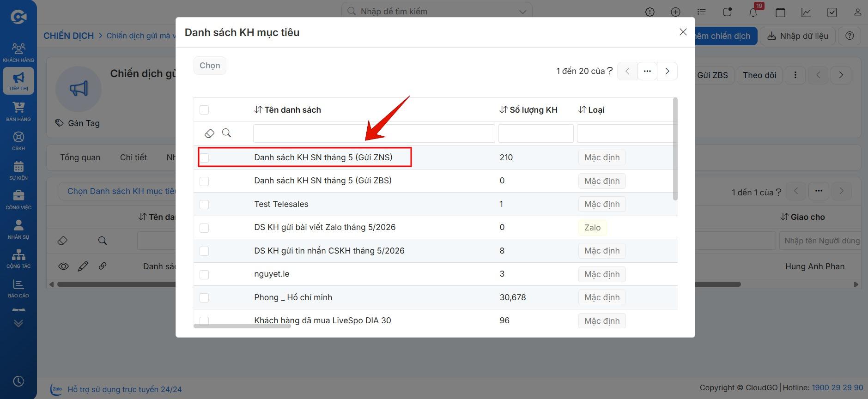Go to previous page in dialog
This screenshot has width=868, height=399.
coord(627,71)
